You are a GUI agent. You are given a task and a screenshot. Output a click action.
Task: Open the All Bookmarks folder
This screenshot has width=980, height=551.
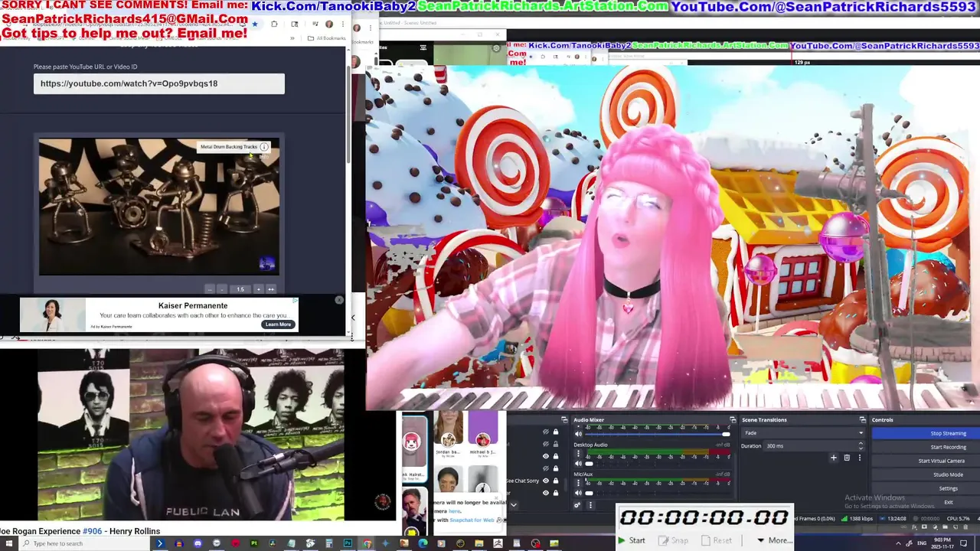pyautogui.click(x=327, y=38)
